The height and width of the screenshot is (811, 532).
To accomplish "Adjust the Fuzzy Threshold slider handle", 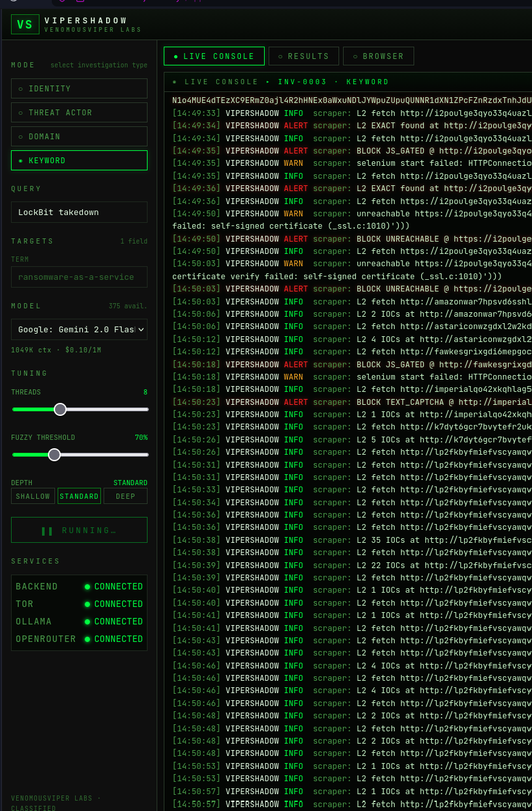I will coord(54,455).
